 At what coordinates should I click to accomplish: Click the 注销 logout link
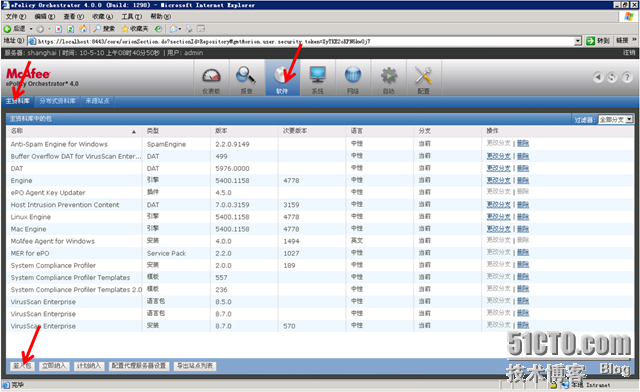pyautogui.click(x=629, y=53)
